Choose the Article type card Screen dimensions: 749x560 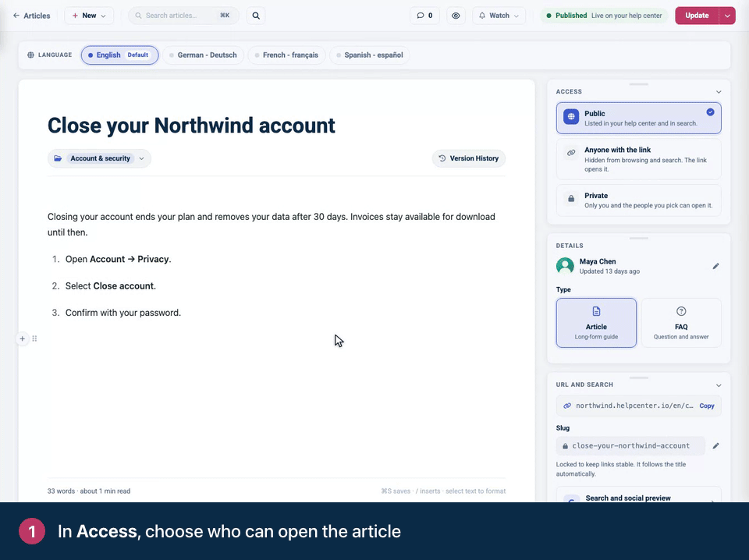(596, 323)
